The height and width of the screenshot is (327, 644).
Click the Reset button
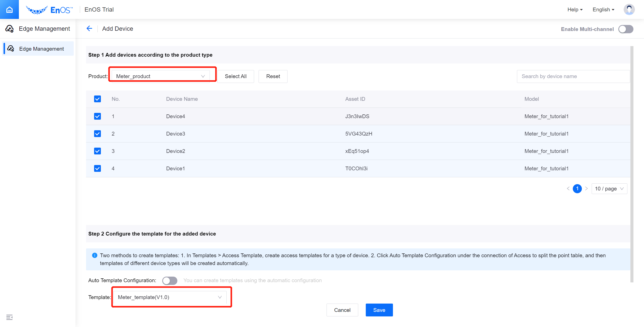click(x=273, y=76)
